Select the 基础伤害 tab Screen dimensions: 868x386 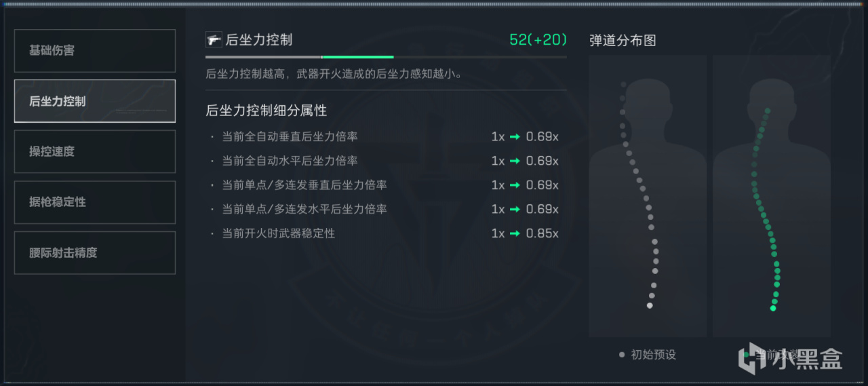tap(94, 51)
